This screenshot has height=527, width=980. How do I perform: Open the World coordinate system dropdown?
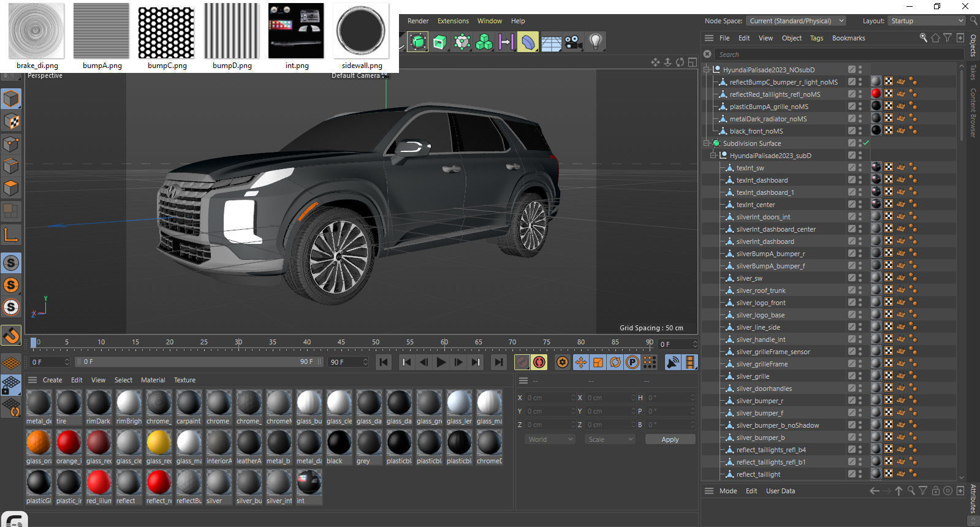click(x=550, y=439)
